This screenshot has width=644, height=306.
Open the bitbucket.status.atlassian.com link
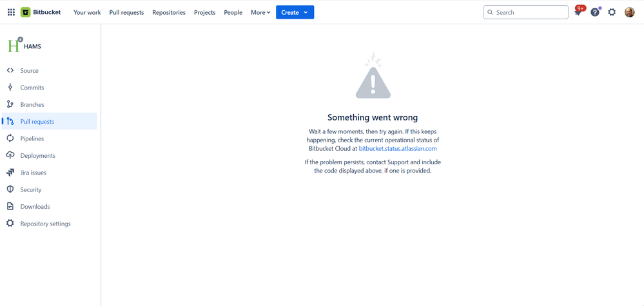point(398,148)
